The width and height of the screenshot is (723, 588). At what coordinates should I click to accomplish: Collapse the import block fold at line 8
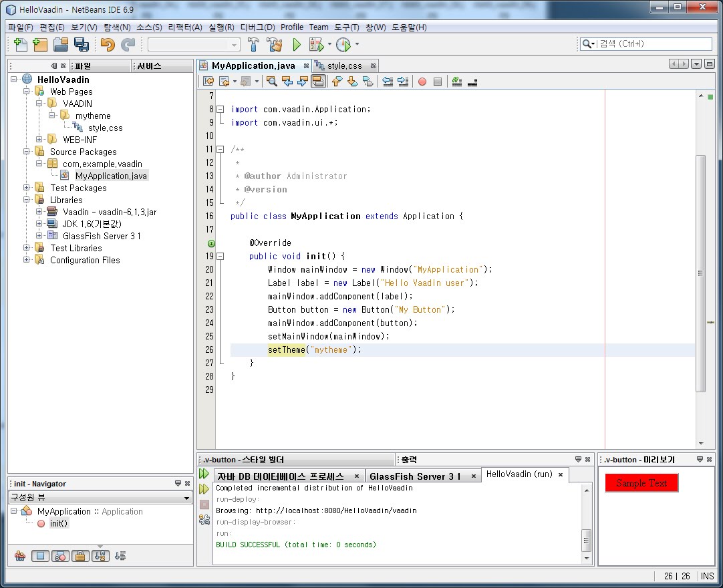[221, 110]
